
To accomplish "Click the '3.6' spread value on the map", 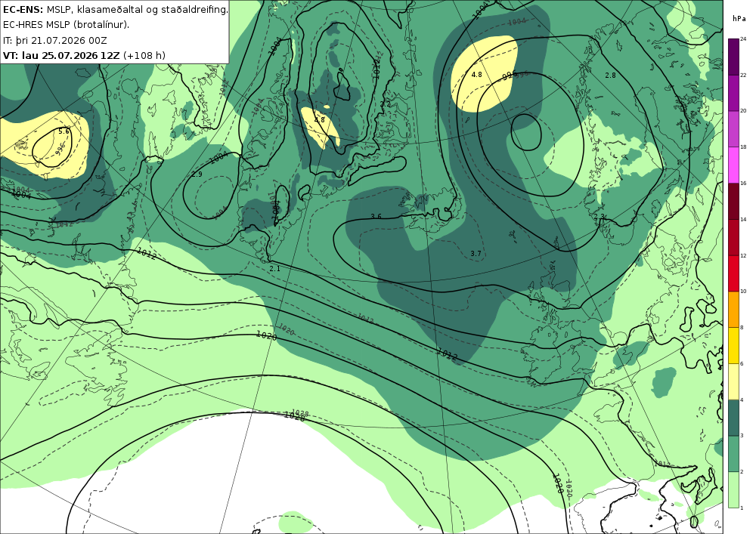I will click(x=376, y=216).
